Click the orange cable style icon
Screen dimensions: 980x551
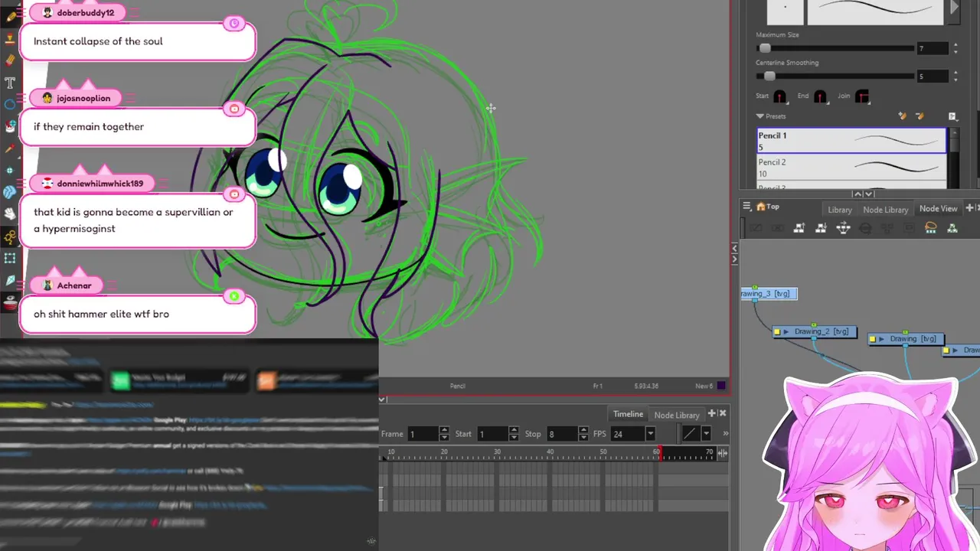tap(930, 228)
